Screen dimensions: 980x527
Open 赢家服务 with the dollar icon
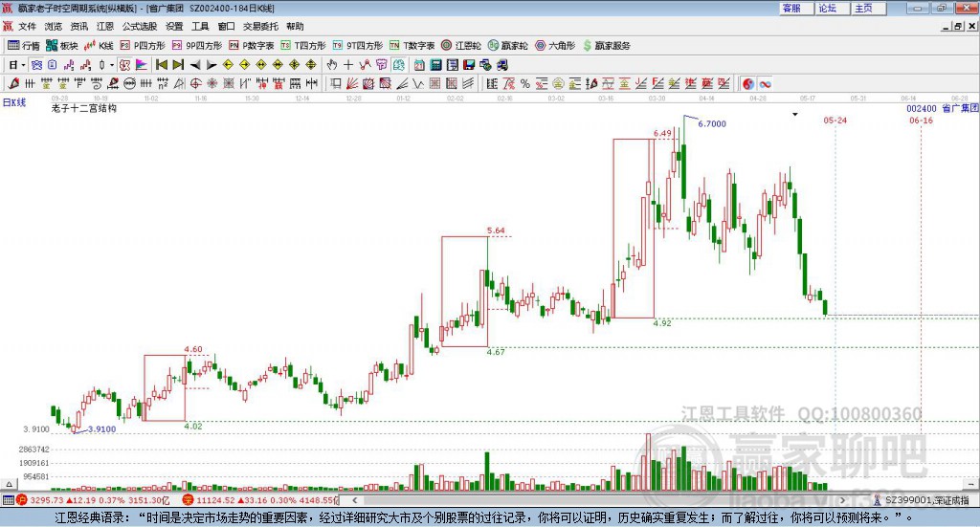(x=606, y=46)
